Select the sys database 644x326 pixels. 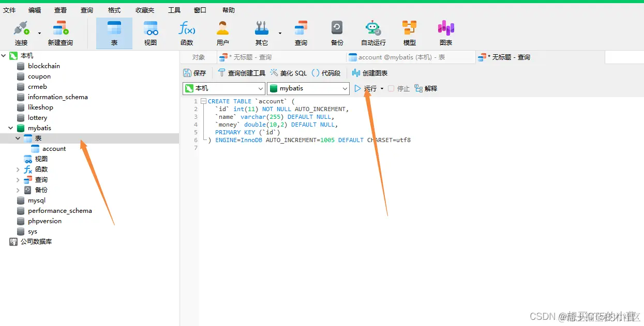point(32,231)
